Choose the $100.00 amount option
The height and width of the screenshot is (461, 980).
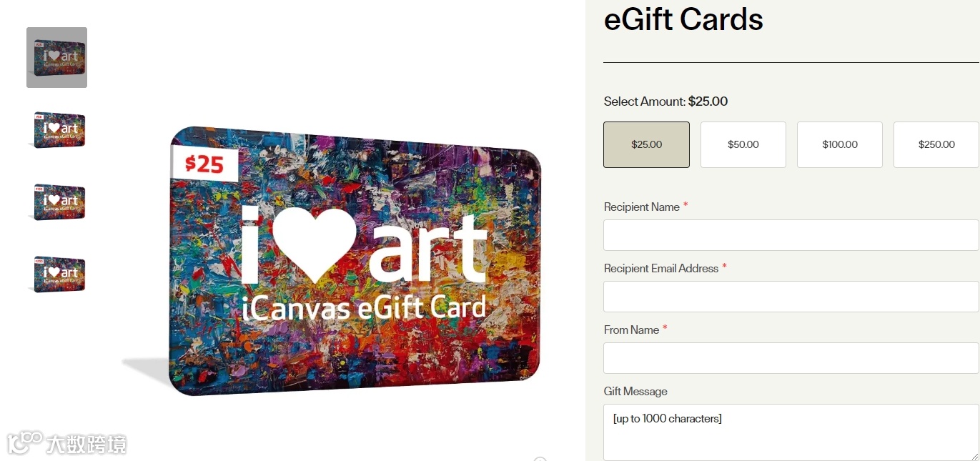(x=840, y=144)
